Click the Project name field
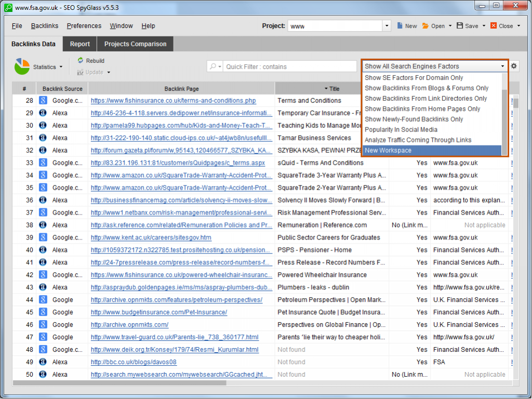 point(335,26)
